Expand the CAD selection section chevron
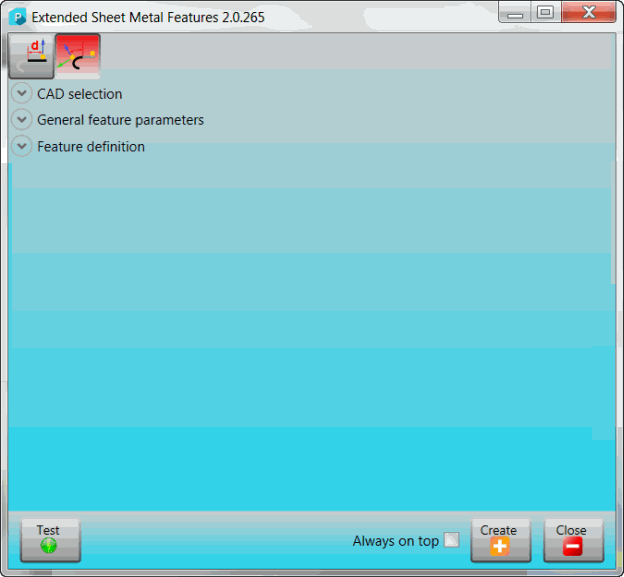624x577 pixels. point(22,94)
